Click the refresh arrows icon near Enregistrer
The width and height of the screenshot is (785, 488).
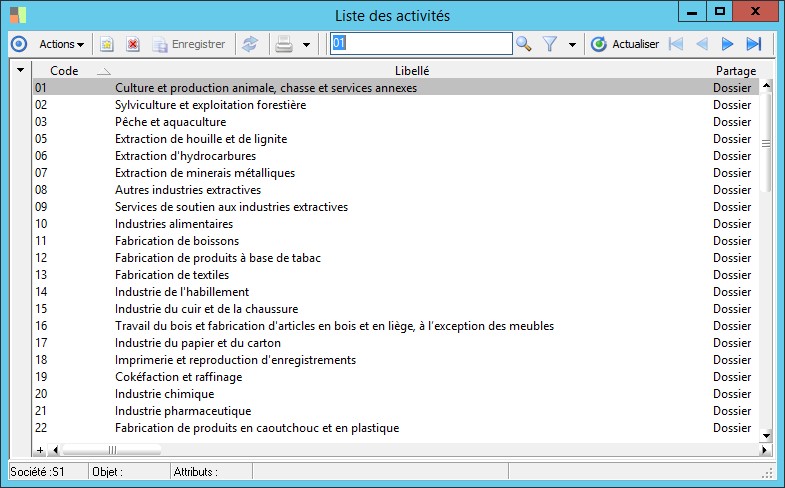click(250, 44)
